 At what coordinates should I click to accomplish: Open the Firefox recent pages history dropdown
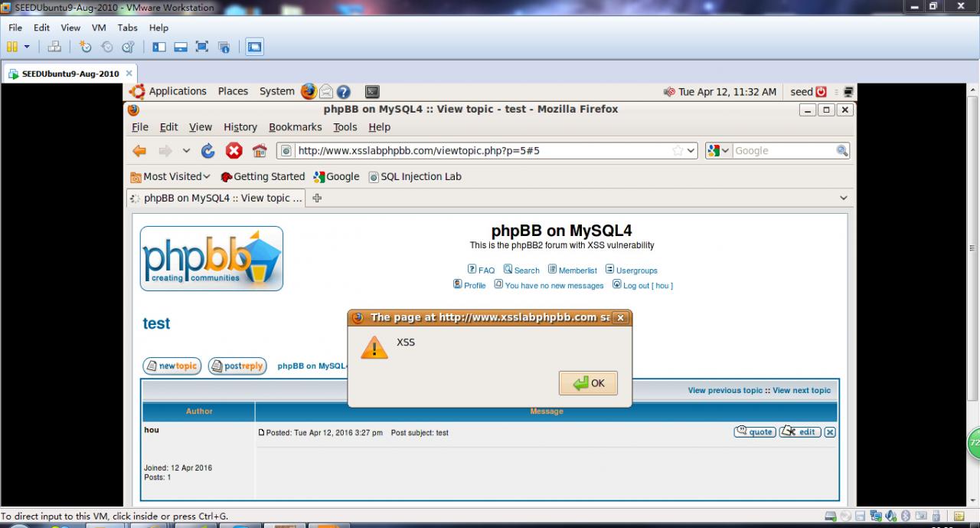pyautogui.click(x=186, y=151)
